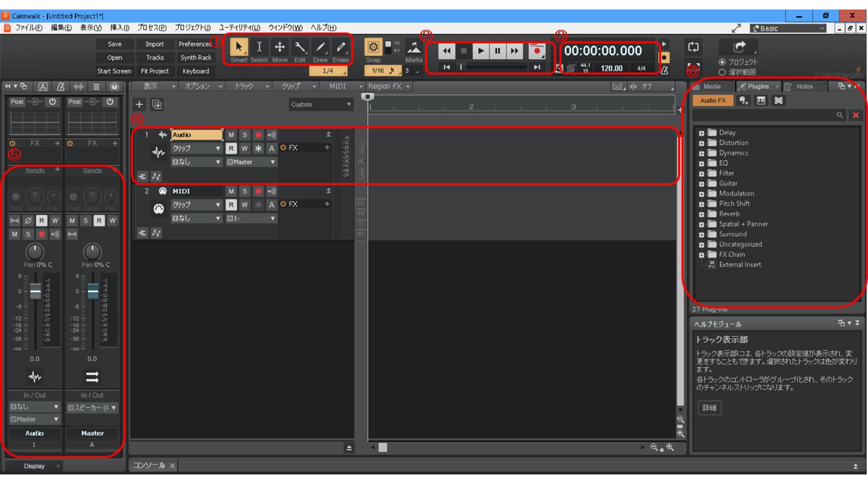This screenshot has width=868, height=488.
Task: Activate the Edit tool
Action: coord(300,47)
